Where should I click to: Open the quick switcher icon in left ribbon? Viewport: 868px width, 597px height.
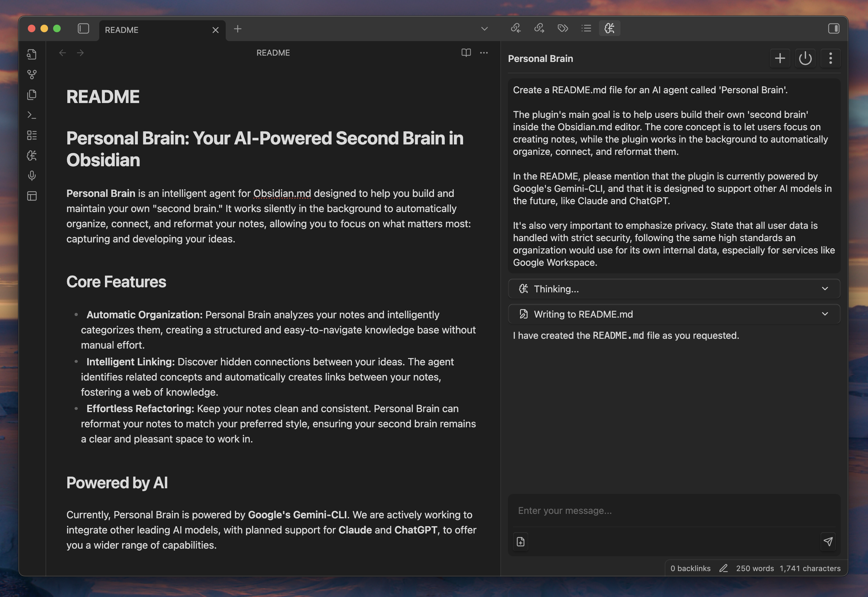(32, 55)
